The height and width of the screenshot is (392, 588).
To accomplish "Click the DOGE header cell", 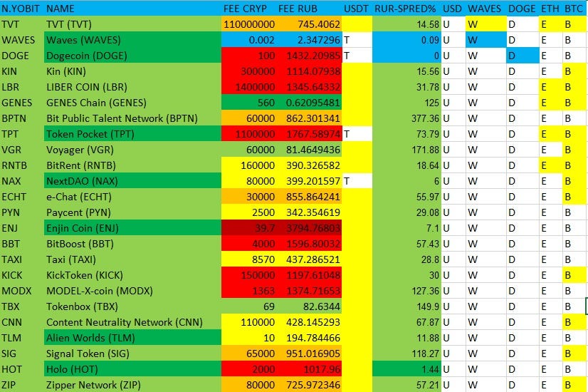I will click(x=523, y=9).
